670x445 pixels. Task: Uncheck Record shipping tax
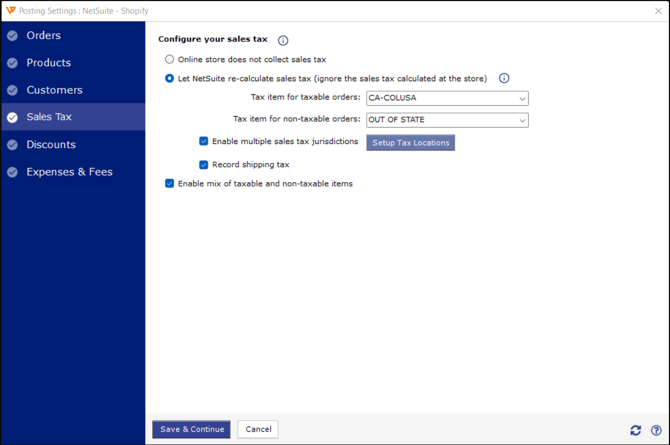click(204, 165)
